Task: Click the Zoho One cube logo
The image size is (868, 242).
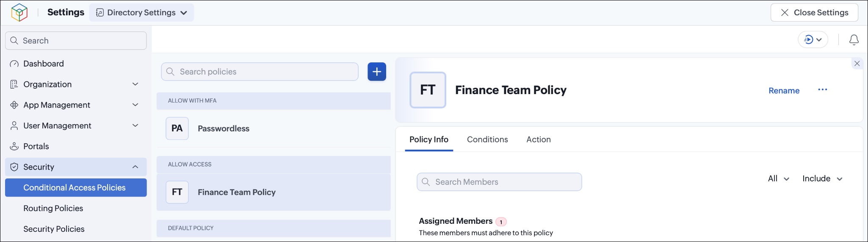Action: (19, 12)
